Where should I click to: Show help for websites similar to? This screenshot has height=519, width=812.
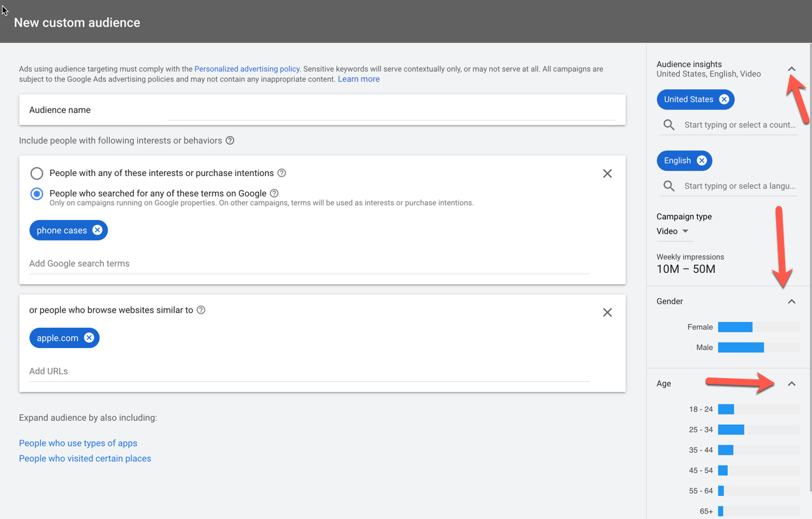(x=201, y=310)
